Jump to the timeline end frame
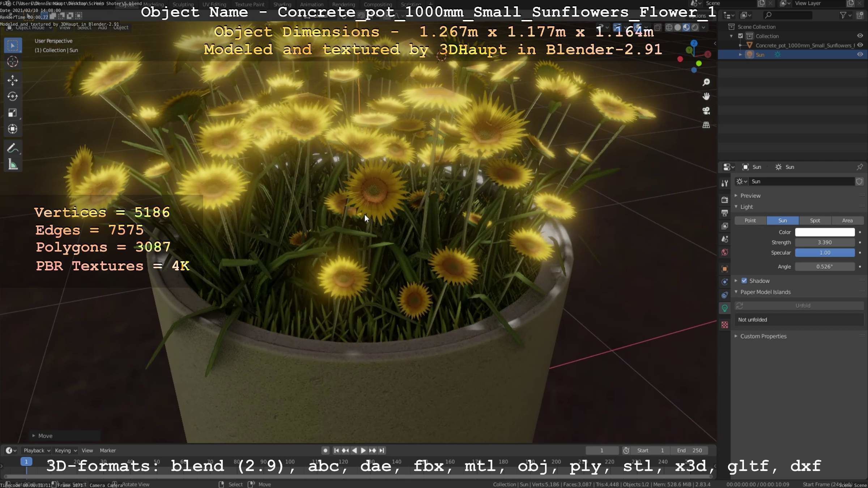The height and width of the screenshot is (488, 868). pos(382,450)
